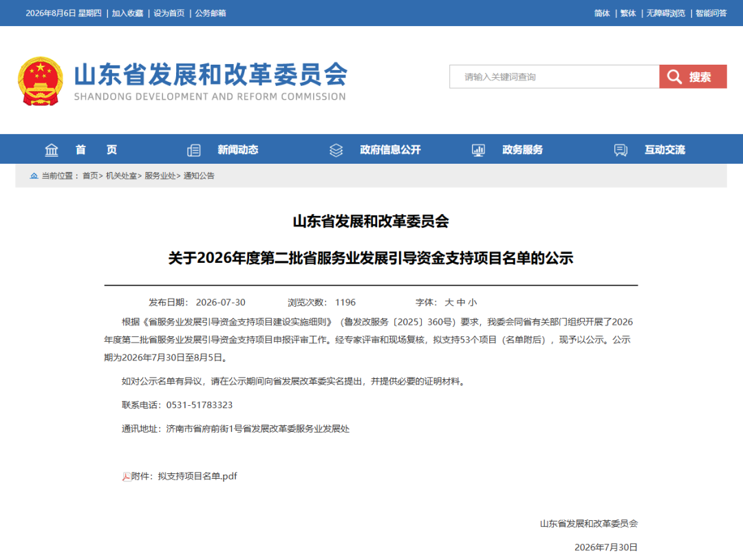Open the 首页 navigation menu
This screenshot has width=743, height=560.
96,150
